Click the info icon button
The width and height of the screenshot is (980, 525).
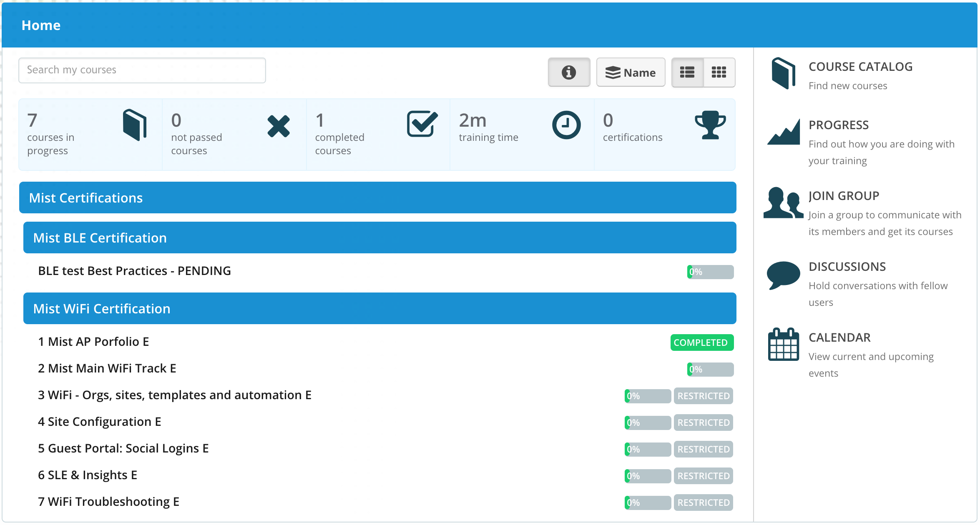tap(568, 72)
